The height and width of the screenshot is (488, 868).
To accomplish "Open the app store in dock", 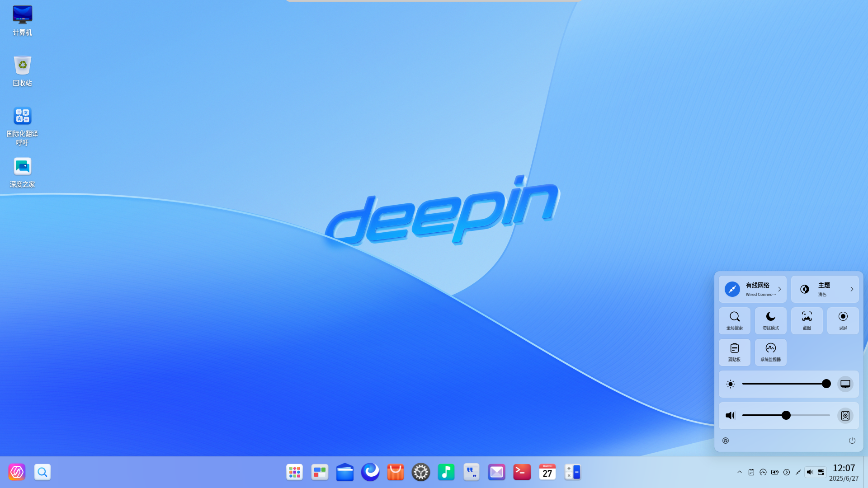I will (396, 472).
